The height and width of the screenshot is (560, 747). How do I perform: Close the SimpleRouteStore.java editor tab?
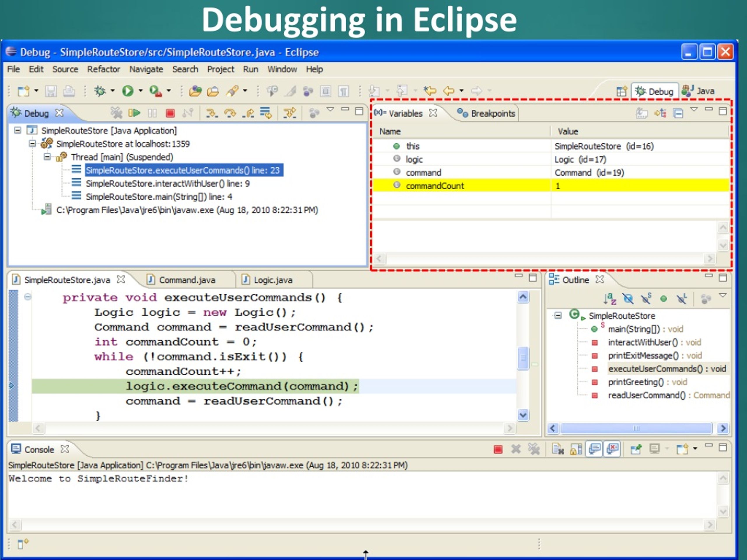pyautogui.click(x=121, y=279)
